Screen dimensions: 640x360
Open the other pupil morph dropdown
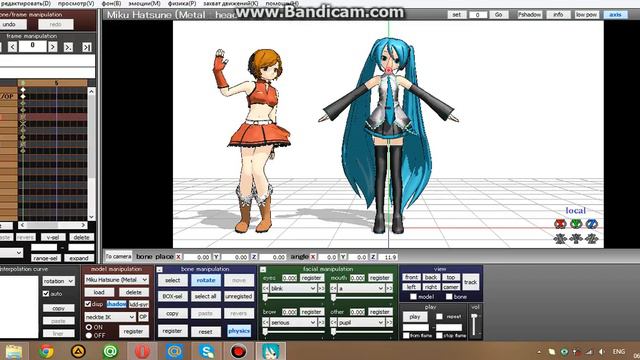(x=361, y=322)
